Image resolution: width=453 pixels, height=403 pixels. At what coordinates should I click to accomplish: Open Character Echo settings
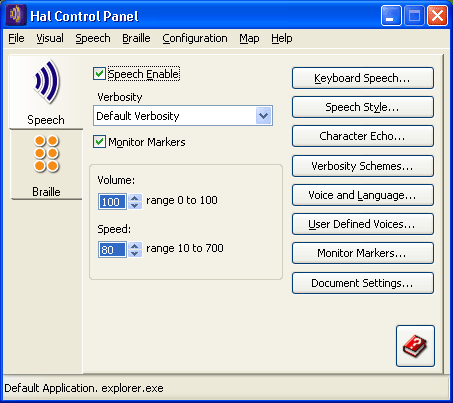pyautogui.click(x=363, y=136)
